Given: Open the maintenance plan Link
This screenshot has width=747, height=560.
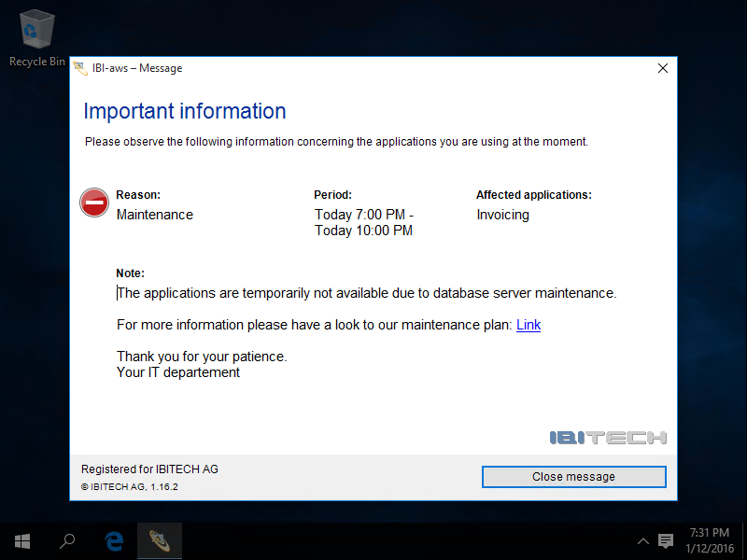Looking at the screenshot, I should click(x=529, y=325).
